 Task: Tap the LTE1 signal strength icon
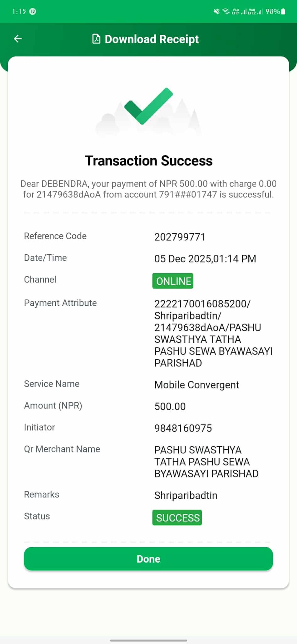tap(239, 12)
